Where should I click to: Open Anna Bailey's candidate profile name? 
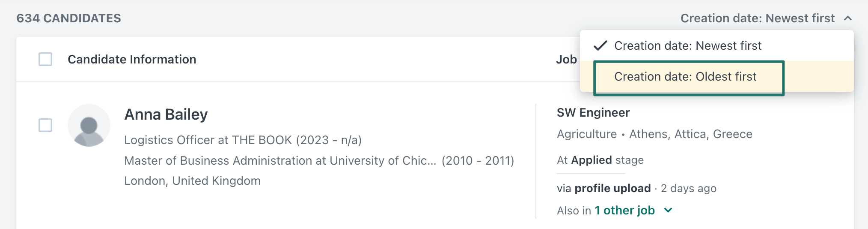click(x=166, y=114)
